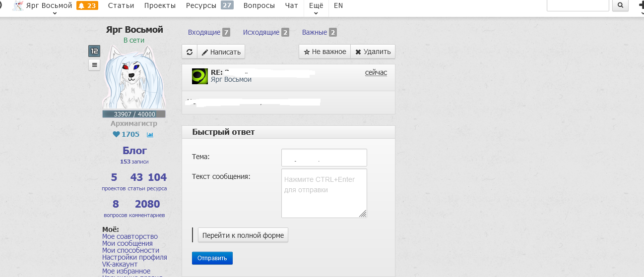Screen dimensions: 644x277
Task: Open Мои сообщения link
Action: coord(128,243)
